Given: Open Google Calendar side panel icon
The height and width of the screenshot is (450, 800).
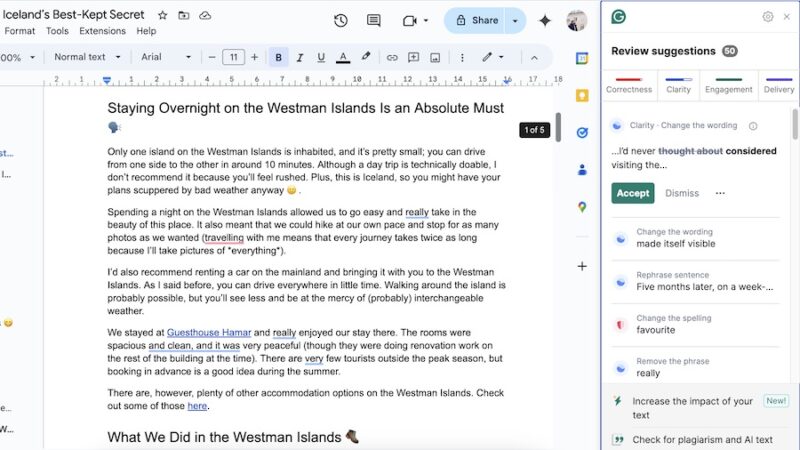Looking at the screenshot, I should [x=582, y=58].
